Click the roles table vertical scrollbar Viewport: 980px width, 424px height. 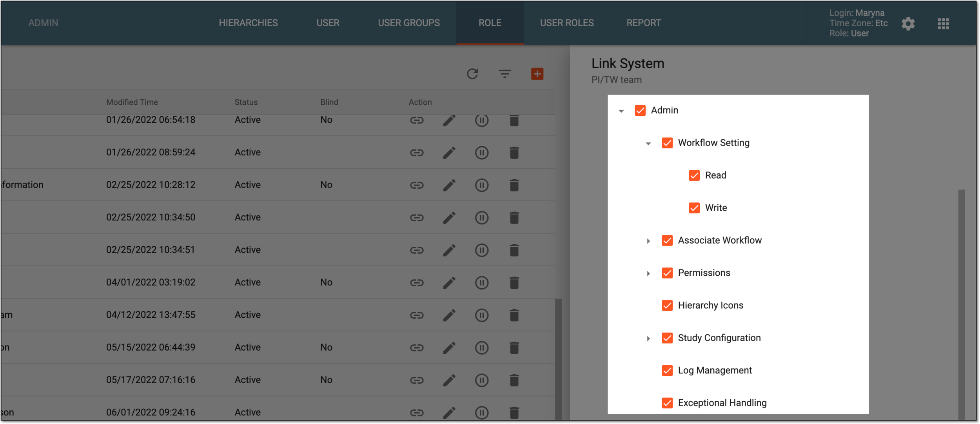558,359
